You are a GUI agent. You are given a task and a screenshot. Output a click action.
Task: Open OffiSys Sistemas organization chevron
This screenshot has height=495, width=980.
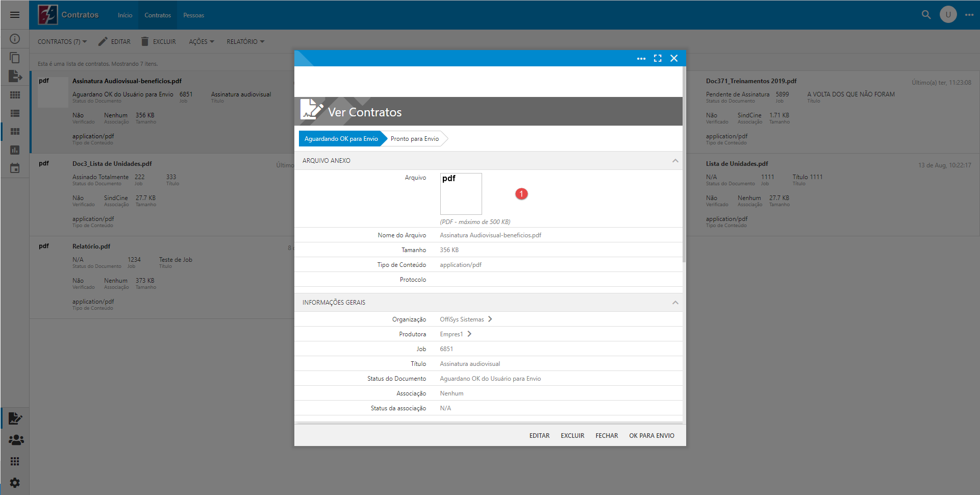click(490, 319)
